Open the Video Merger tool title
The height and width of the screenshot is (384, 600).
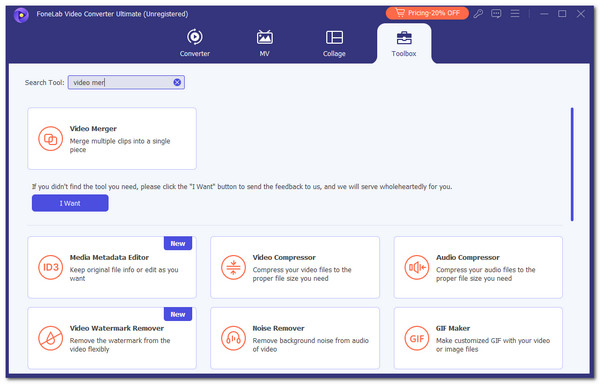[93, 129]
